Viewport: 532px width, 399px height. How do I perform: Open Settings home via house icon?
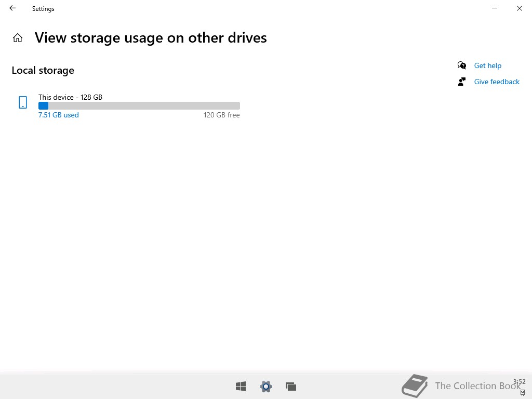pos(18,38)
